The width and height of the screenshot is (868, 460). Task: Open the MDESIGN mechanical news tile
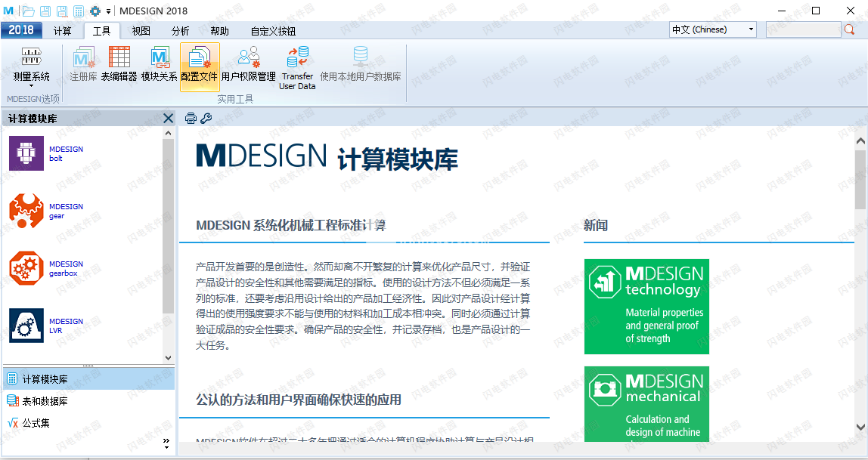point(646,404)
